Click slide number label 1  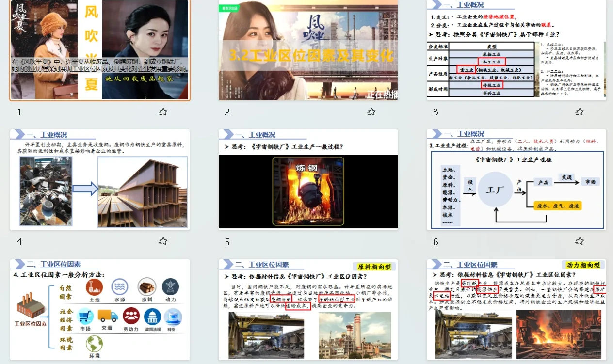tap(19, 112)
